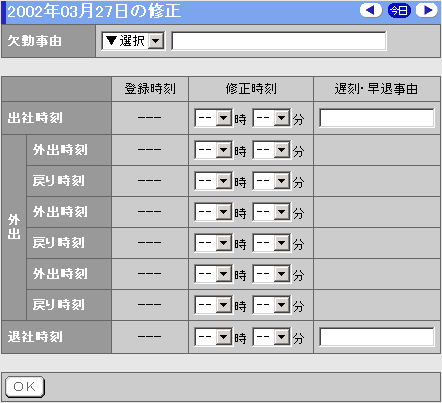Open third 戻り時刻 hour dropdown
Viewport: 442px width, 403px height.
[213, 305]
